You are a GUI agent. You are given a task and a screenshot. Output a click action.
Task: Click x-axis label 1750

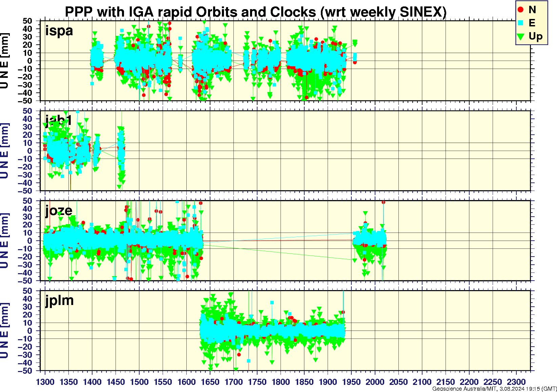pos(257,382)
